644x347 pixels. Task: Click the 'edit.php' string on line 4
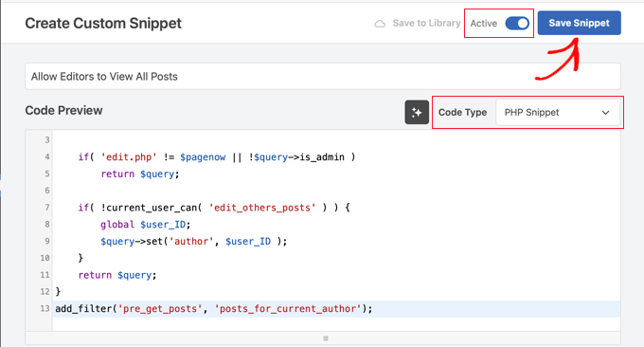click(129, 157)
